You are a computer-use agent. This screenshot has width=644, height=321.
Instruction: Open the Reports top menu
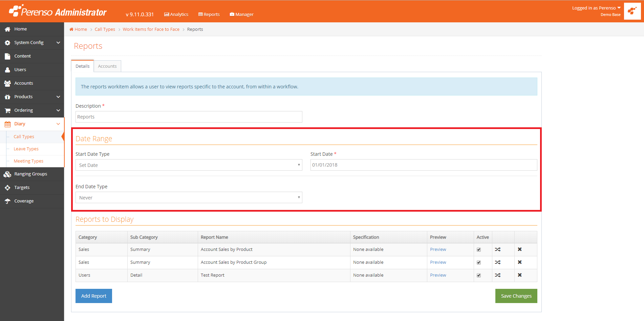point(209,14)
